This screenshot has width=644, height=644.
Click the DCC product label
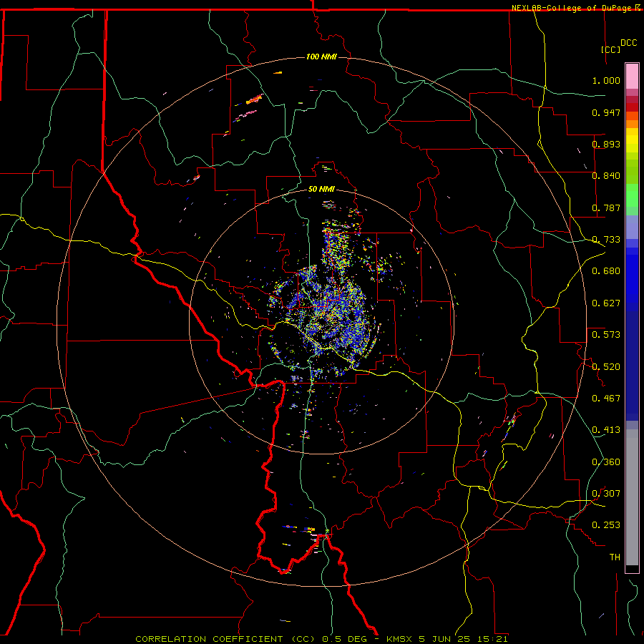click(x=628, y=43)
